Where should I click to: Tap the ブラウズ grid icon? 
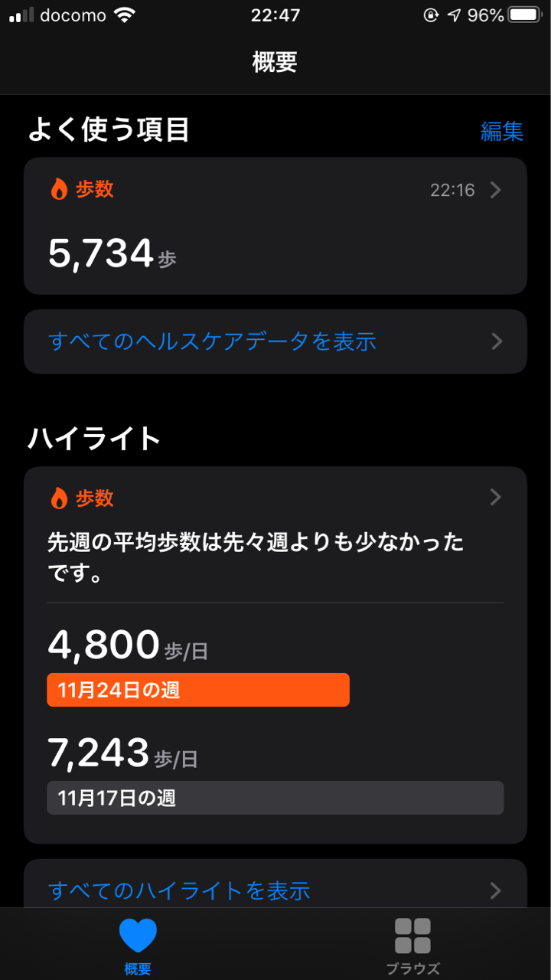tap(412, 936)
